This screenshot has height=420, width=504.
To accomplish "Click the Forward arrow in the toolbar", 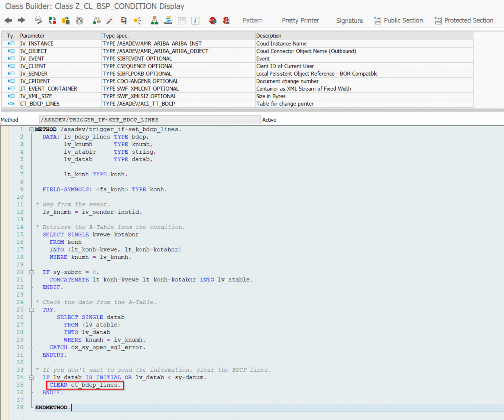I will 21,21.
